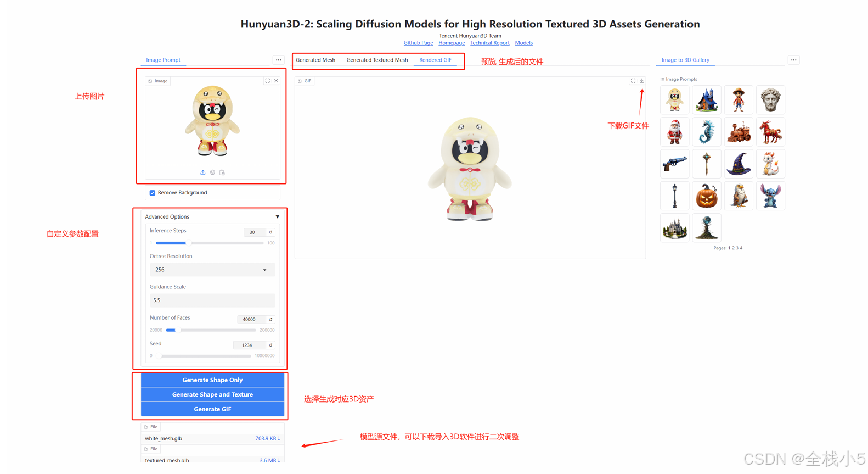868x474 pixels.
Task: Open the Github Page link
Action: (x=418, y=43)
